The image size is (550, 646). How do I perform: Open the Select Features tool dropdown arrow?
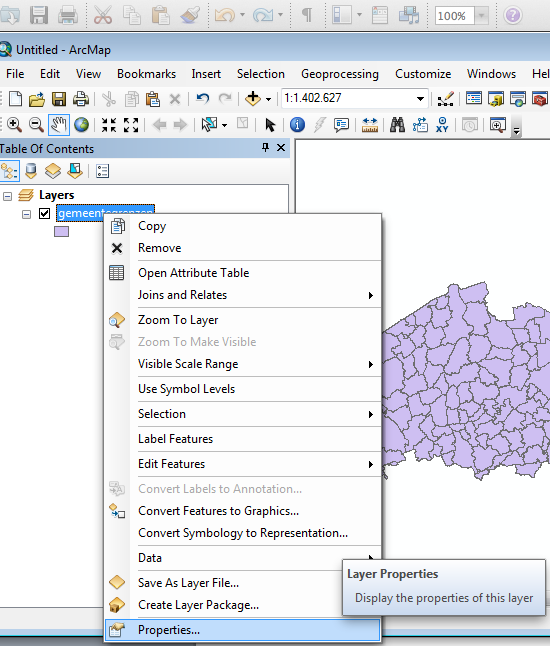tap(225, 125)
